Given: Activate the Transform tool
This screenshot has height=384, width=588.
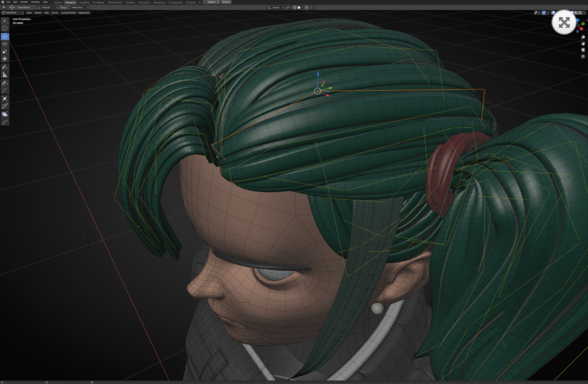Looking at the screenshot, I should coord(4,58).
